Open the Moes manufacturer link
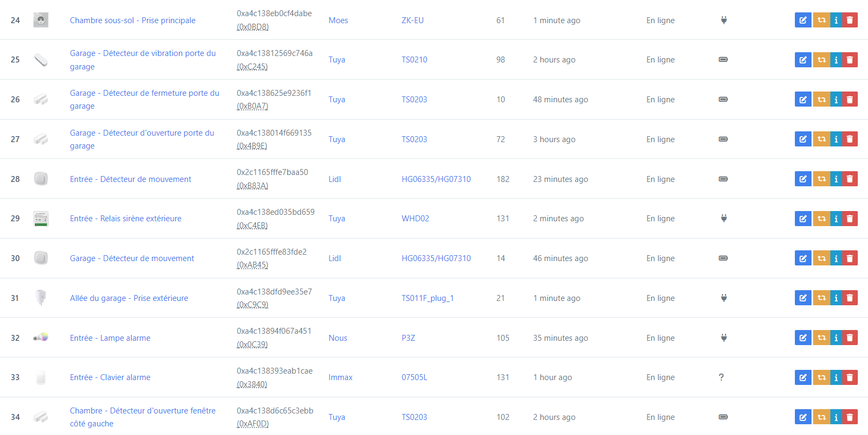Viewport: 868px width, 435px height. [338, 20]
